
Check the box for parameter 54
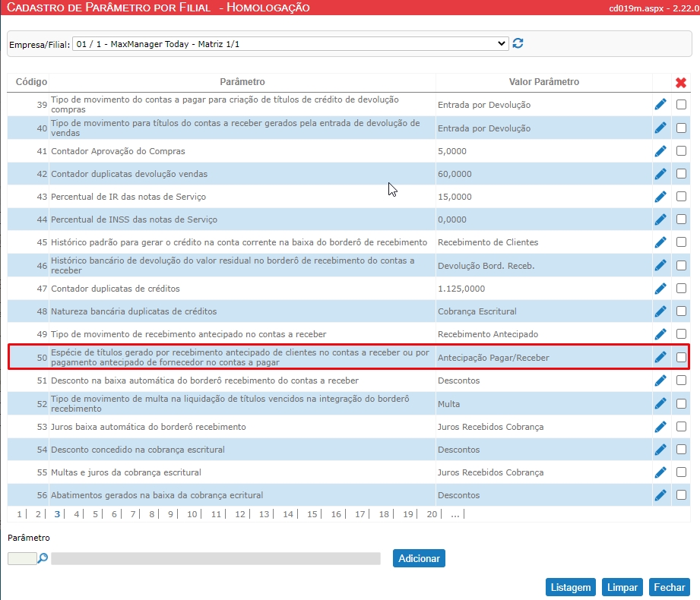681,449
